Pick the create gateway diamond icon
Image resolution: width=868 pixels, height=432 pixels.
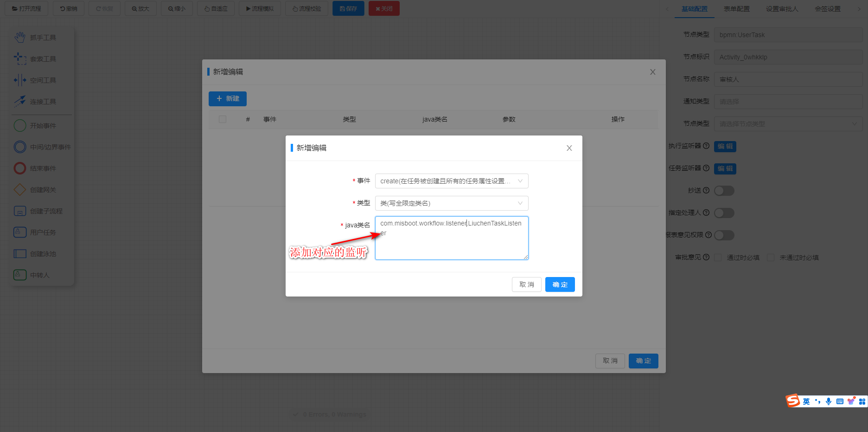(20, 189)
